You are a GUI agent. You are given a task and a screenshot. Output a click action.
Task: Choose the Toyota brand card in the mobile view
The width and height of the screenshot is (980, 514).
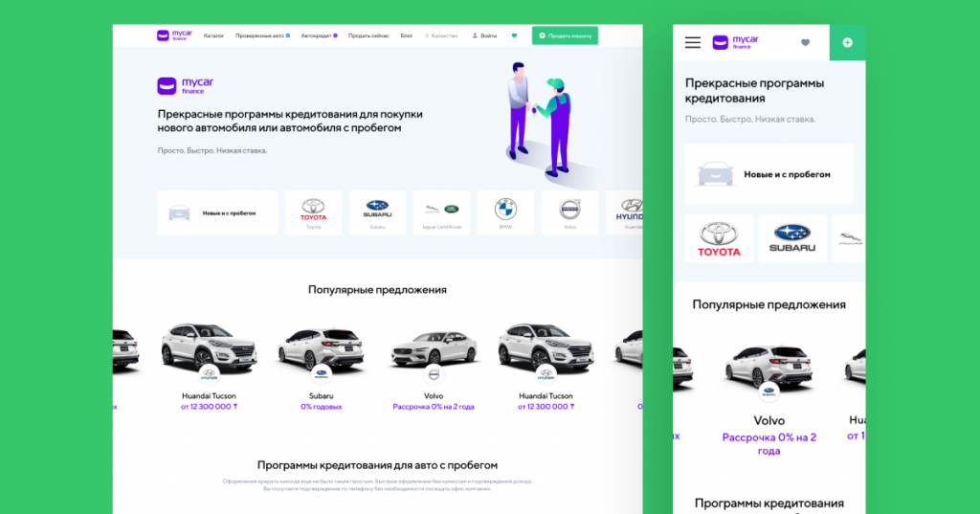(719, 239)
